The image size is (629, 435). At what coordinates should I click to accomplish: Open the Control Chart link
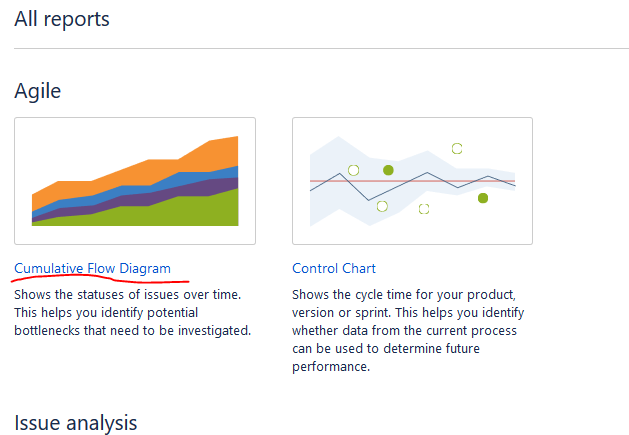(334, 268)
